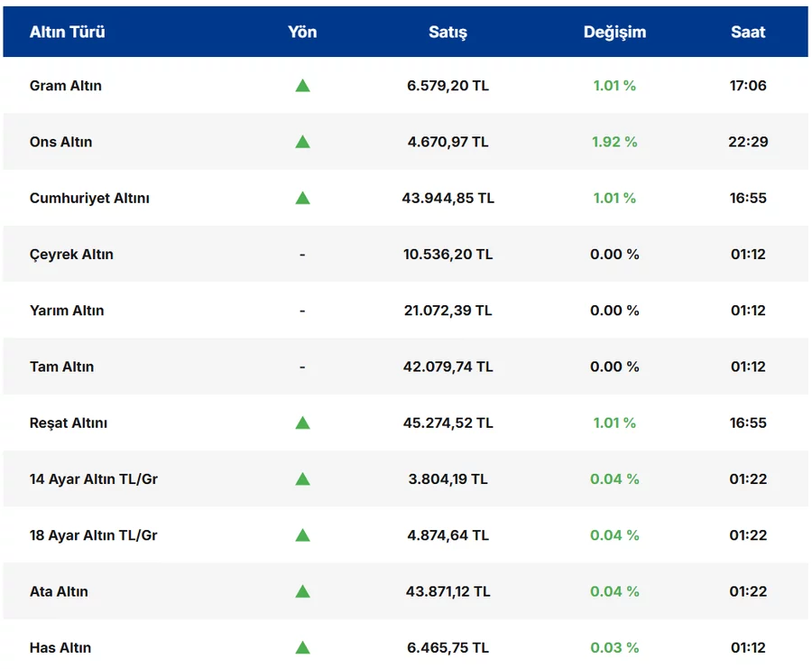
Task: Click the 1.92 % change value
Action: click(x=614, y=142)
